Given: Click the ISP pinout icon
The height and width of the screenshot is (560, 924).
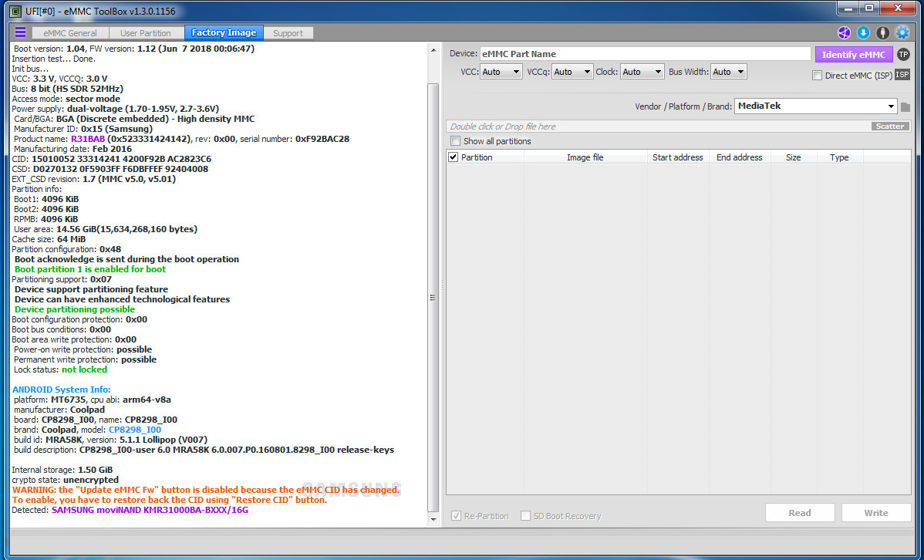Looking at the screenshot, I should 902,75.
